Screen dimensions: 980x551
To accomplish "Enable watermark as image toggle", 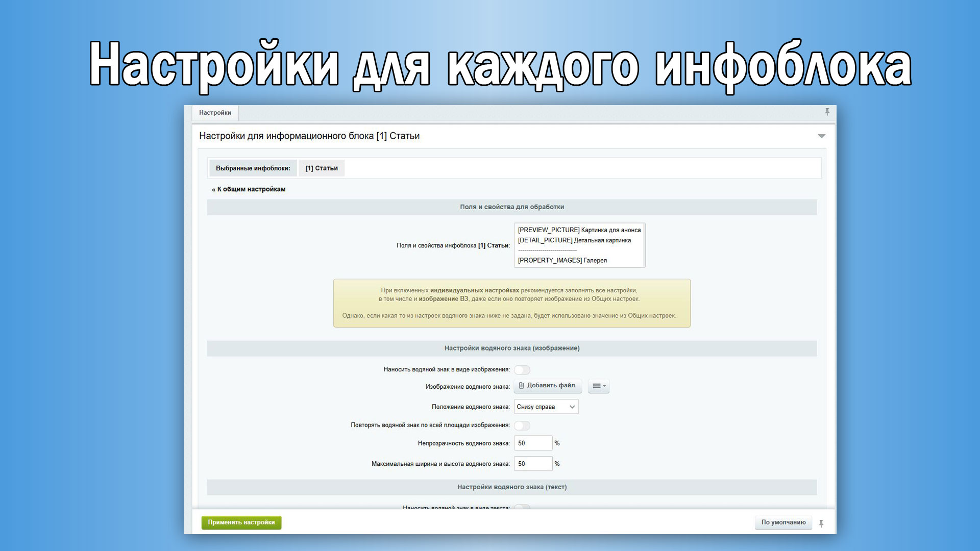I will click(522, 370).
